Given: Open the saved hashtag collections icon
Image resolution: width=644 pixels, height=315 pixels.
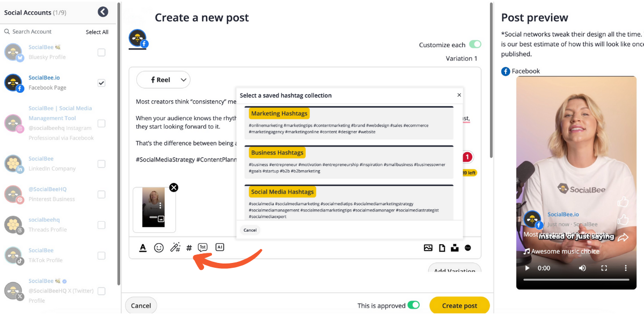Looking at the screenshot, I should coord(189,248).
